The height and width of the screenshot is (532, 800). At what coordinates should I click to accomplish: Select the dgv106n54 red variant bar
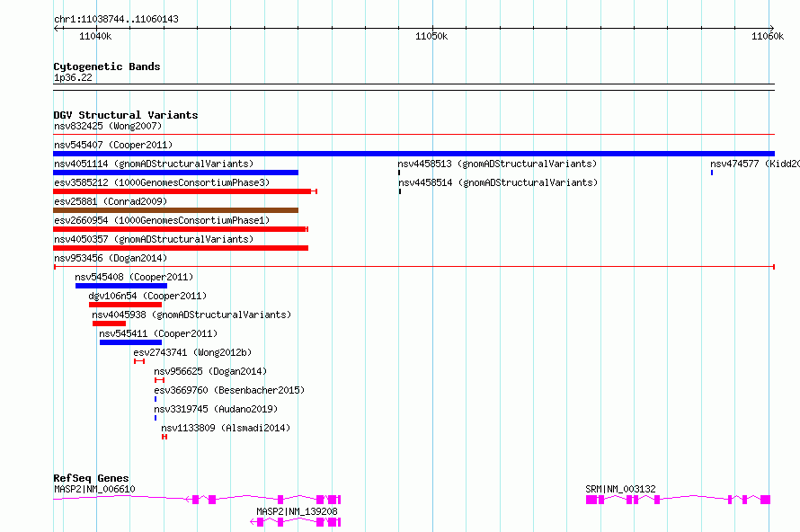tap(126, 305)
